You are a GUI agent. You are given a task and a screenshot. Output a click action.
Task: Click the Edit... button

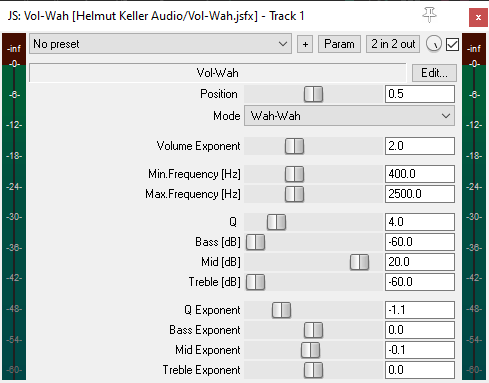[434, 73]
